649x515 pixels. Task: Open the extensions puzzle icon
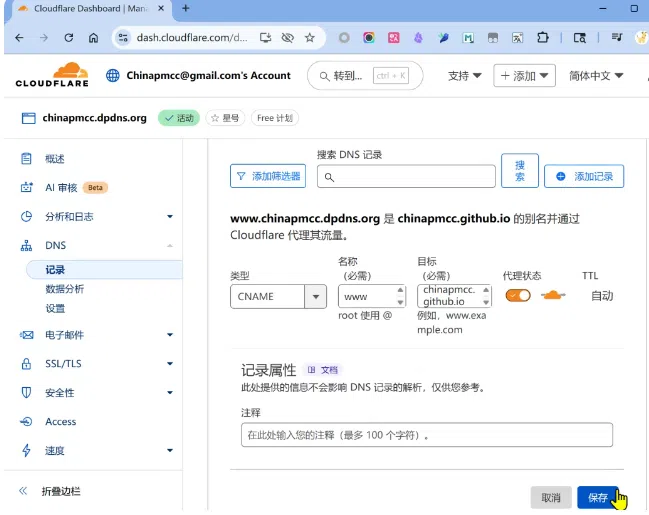(543, 38)
